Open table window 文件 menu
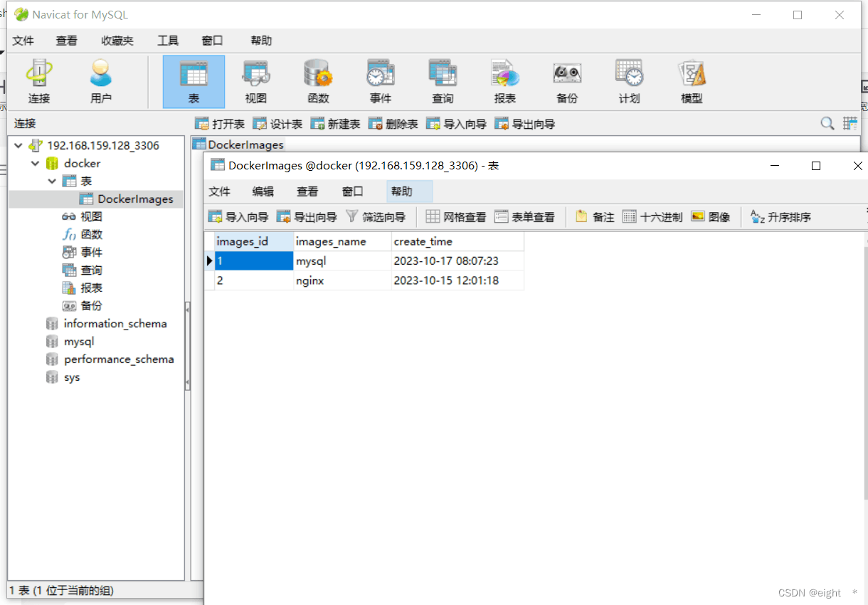 pyautogui.click(x=220, y=191)
